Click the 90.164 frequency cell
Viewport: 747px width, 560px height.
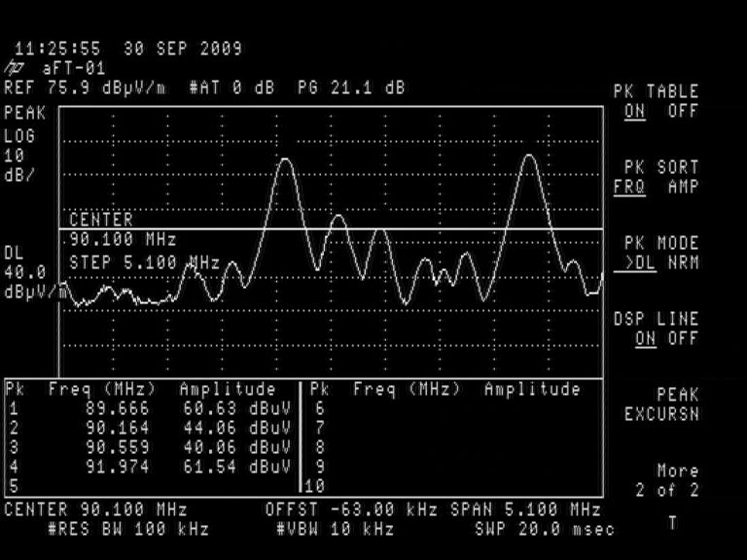pos(118,428)
